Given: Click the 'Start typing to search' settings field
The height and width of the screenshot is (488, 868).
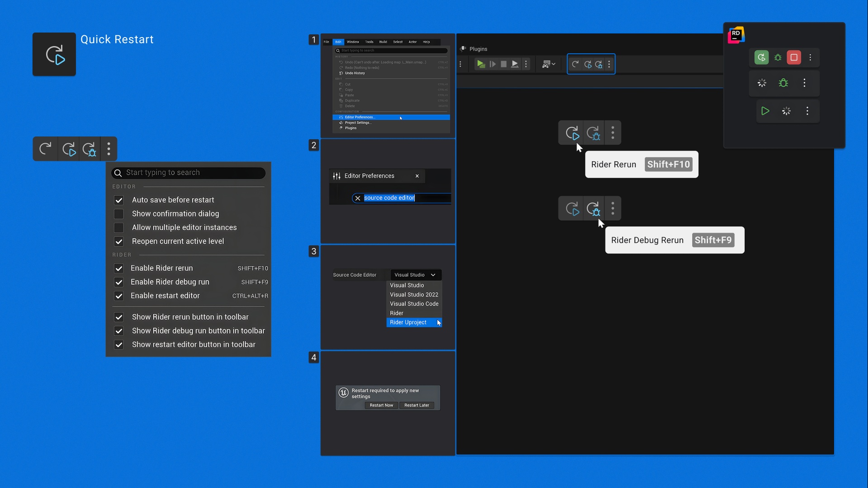Looking at the screenshot, I should point(188,173).
